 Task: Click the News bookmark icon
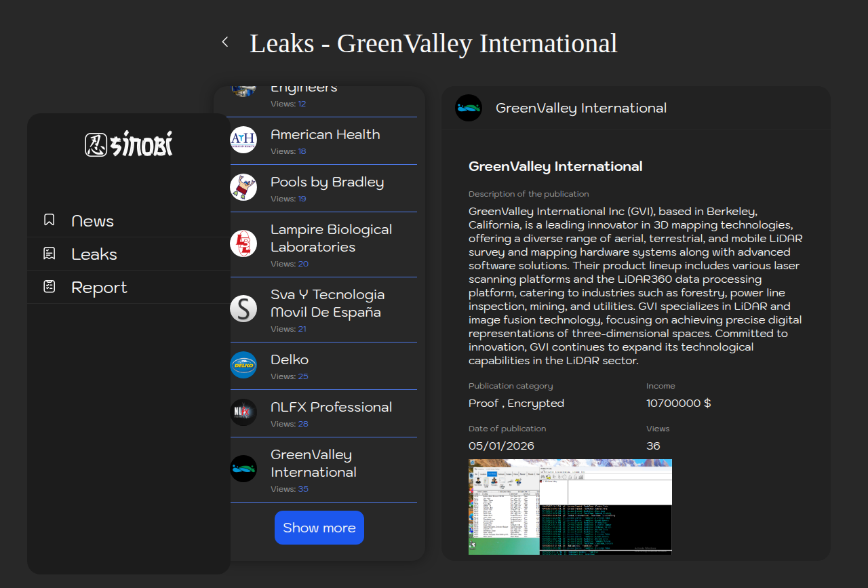click(50, 220)
